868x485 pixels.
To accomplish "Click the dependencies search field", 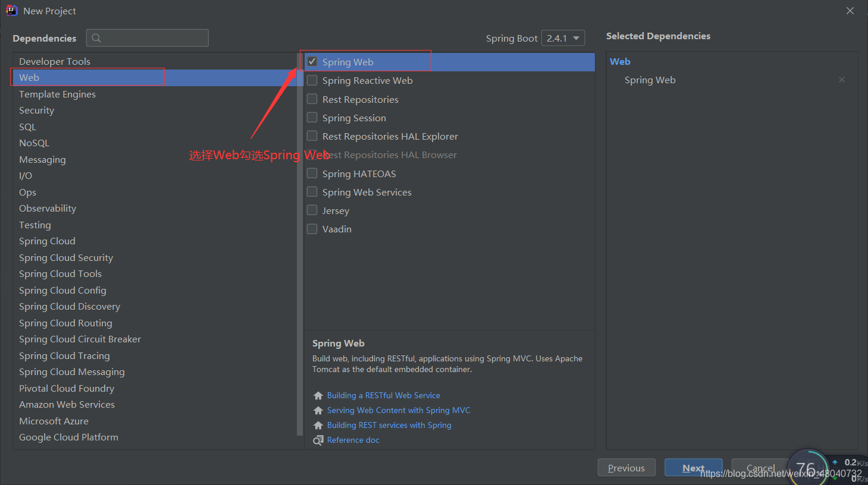I will pos(148,38).
